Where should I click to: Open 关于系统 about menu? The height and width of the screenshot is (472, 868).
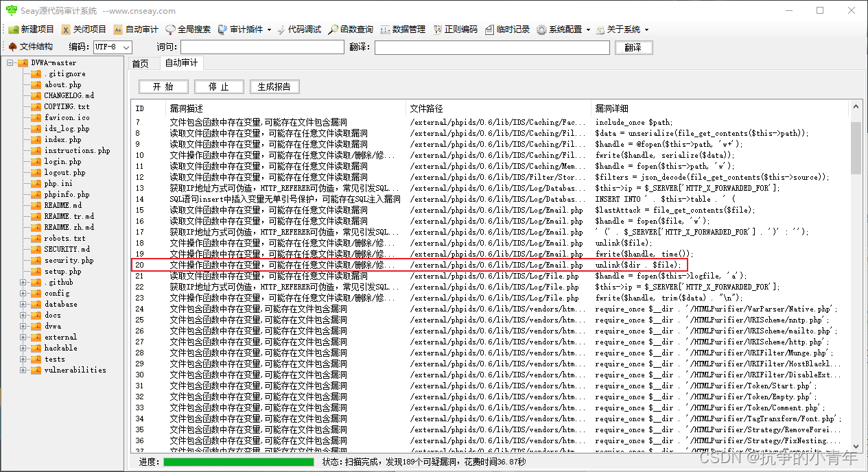click(622, 29)
